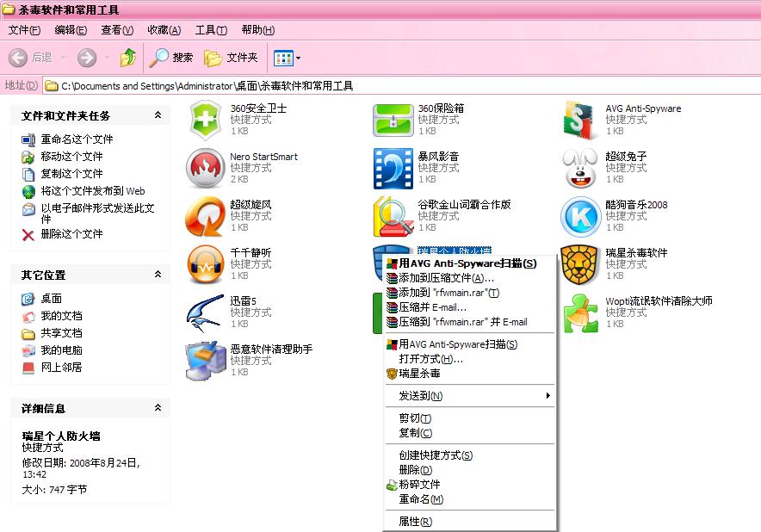Viewport: 761px width, 532px height.
Task: Click the Back (后退) toolbar button
Action: point(31,58)
